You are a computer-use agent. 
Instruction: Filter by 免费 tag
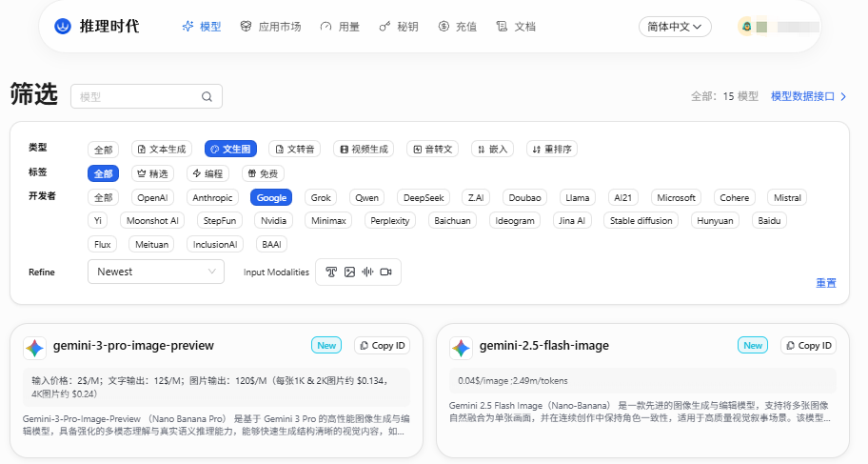click(x=263, y=173)
